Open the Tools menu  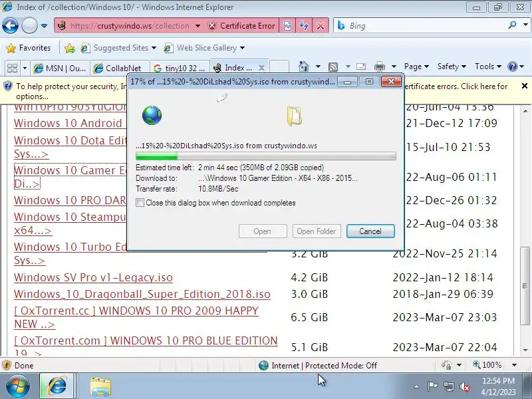(488, 66)
